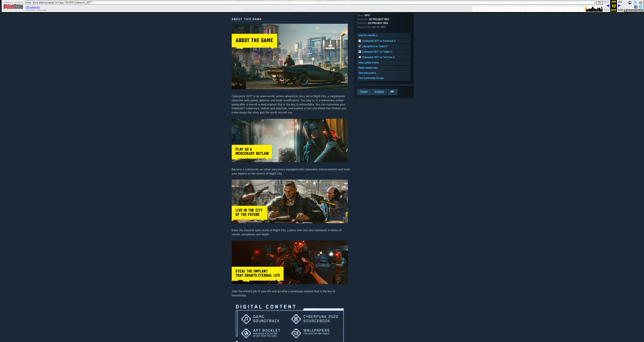Click the Game Soundtrack music icon
This screenshot has width=644, height=342.
(x=246, y=319)
